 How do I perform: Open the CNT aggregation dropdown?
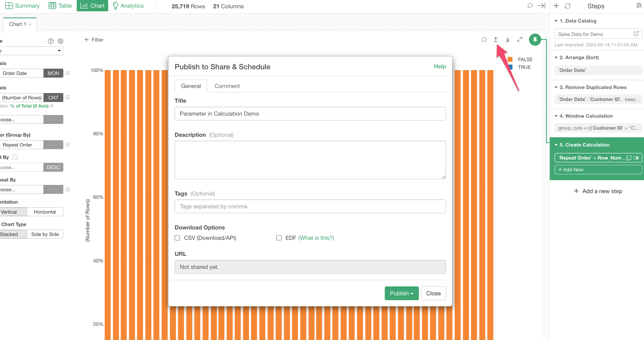click(53, 97)
